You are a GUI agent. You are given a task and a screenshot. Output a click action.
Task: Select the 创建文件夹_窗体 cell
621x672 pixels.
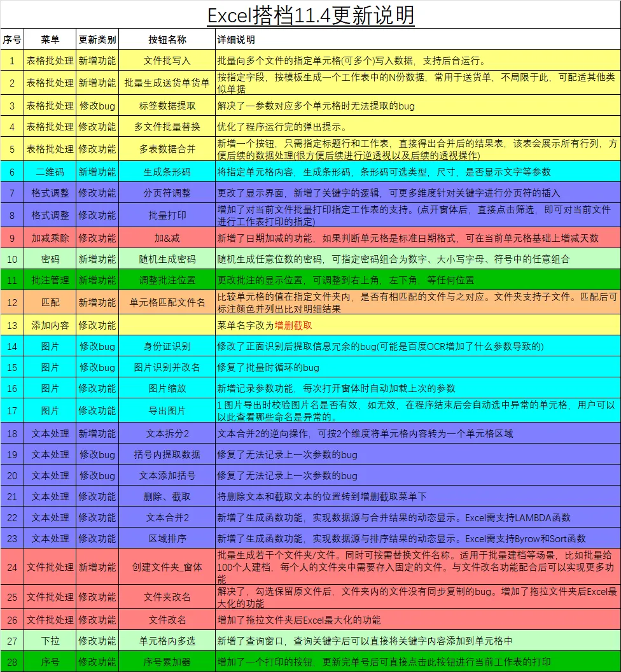pos(167,567)
